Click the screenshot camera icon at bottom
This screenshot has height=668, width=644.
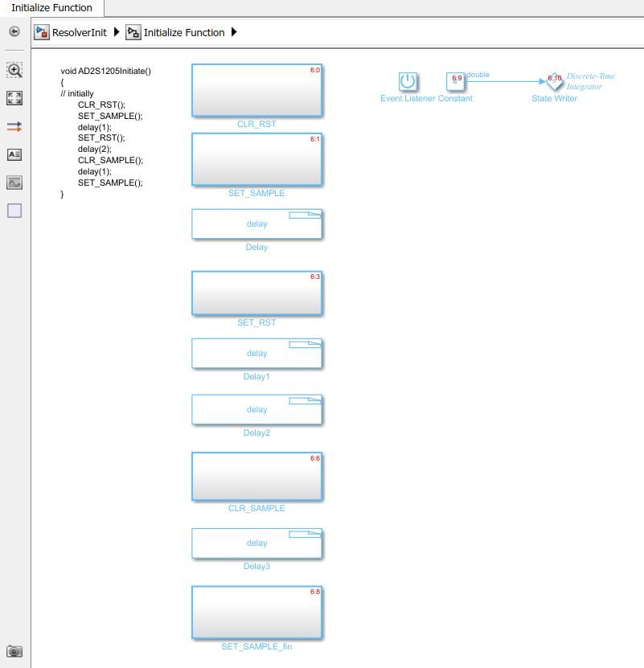pos(14,651)
